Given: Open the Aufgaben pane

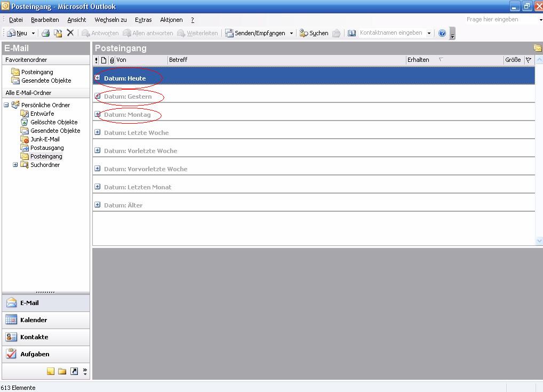Looking at the screenshot, I should 46,354.
